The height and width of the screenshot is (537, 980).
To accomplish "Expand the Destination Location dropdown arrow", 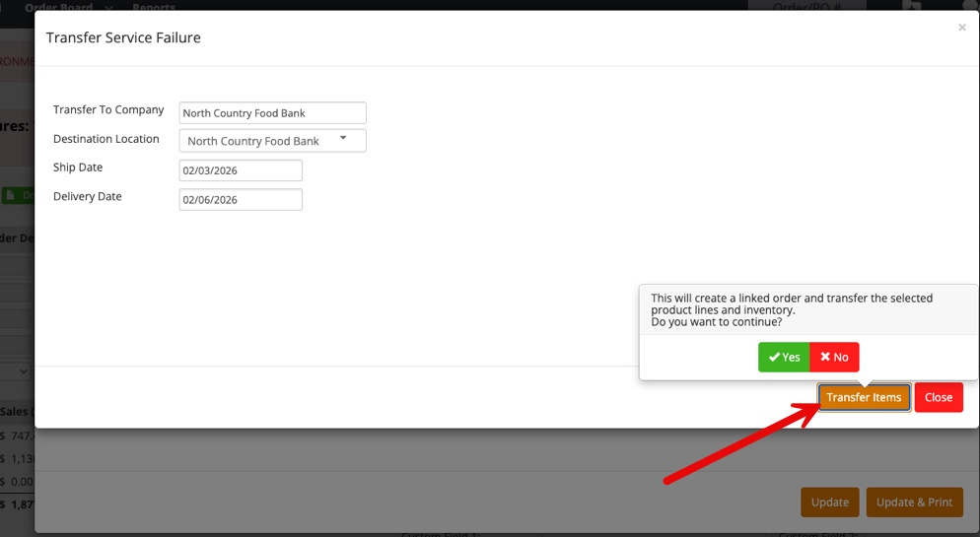I will point(343,139).
